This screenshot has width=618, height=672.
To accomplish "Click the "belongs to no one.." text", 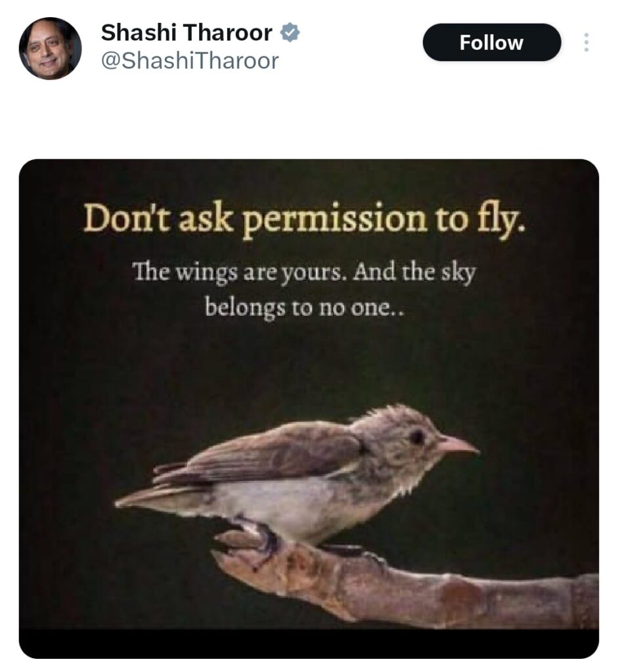I will point(304,307).
